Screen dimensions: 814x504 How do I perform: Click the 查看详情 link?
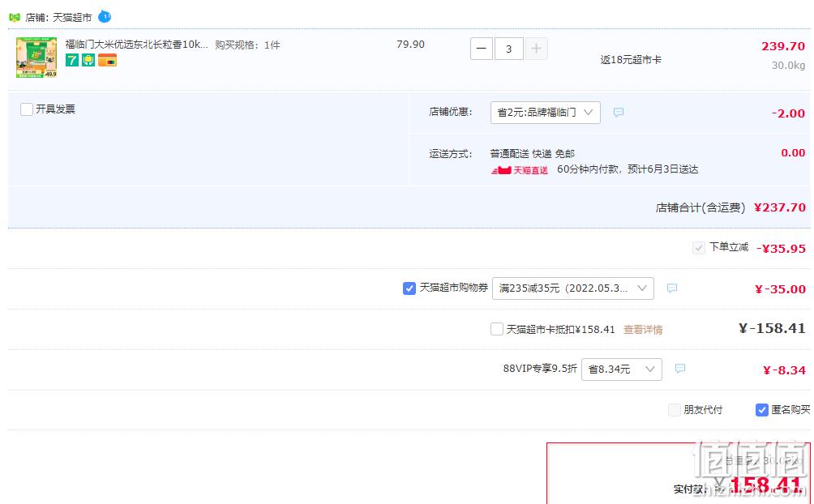point(643,330)
